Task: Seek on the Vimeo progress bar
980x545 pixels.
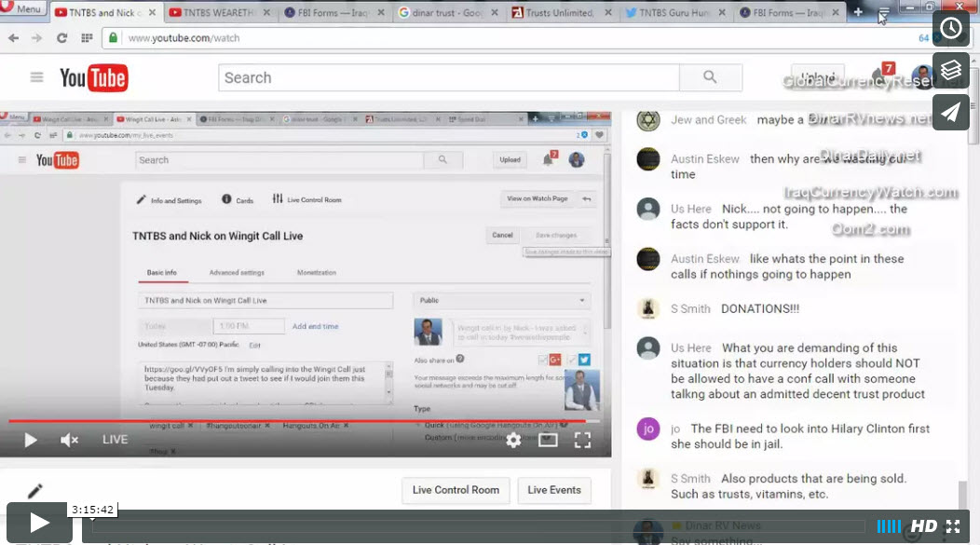Action: point(478,525)
